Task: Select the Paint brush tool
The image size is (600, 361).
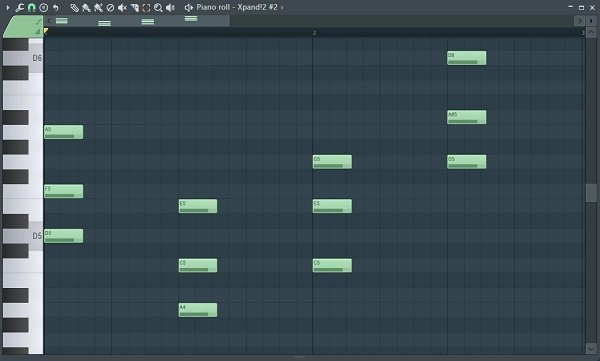Action: tap(86, 7)
